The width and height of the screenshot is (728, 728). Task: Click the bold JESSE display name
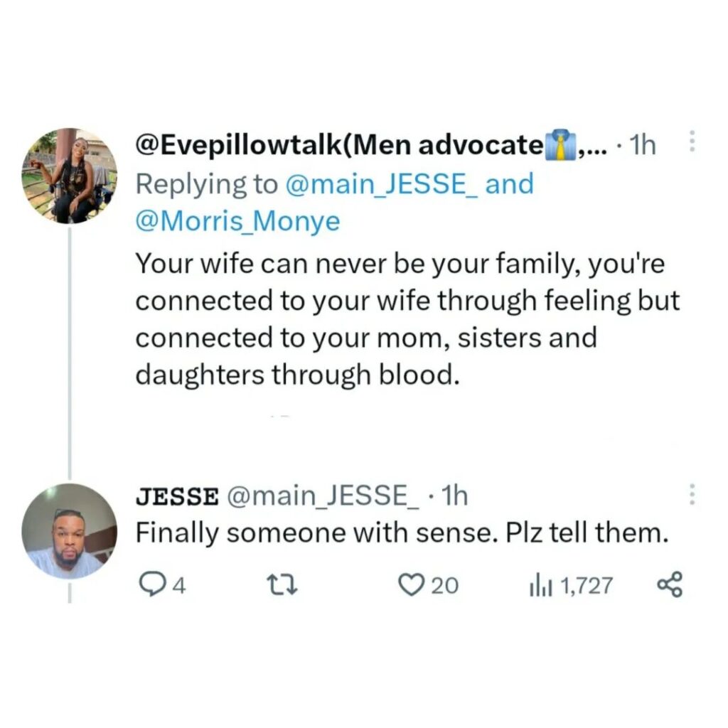pos(177,496)
